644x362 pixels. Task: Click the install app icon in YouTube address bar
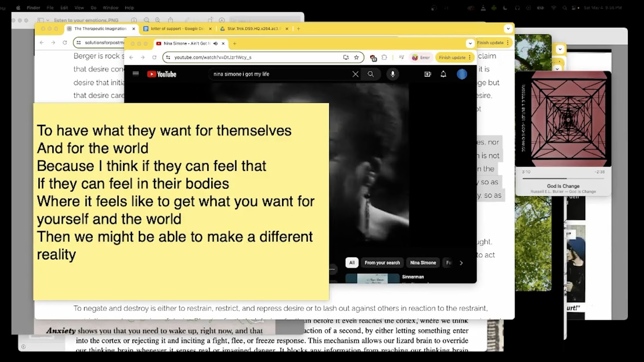click(346, 58)
